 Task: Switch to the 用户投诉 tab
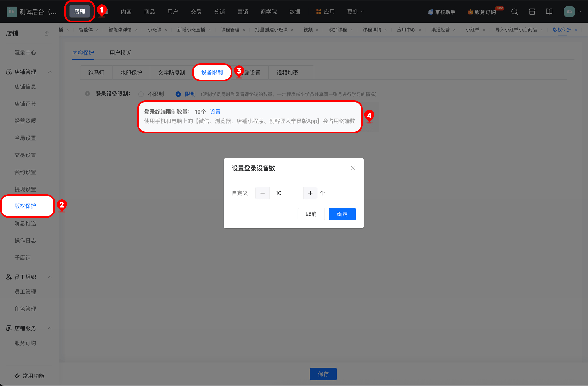click(x=120, y=53)
